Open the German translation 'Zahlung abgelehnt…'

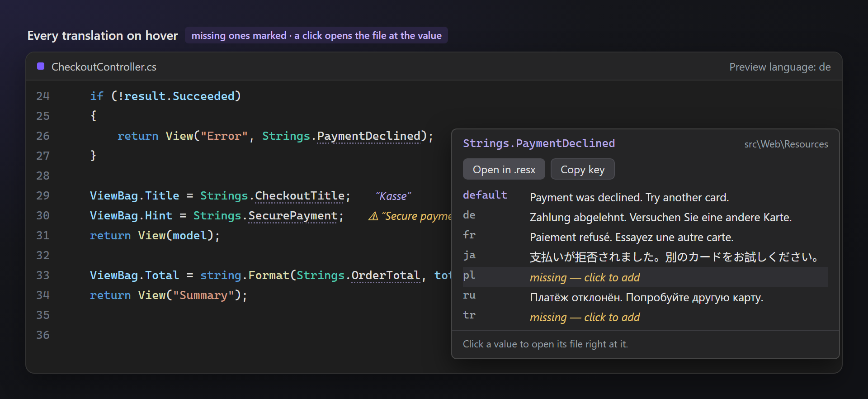660,217
